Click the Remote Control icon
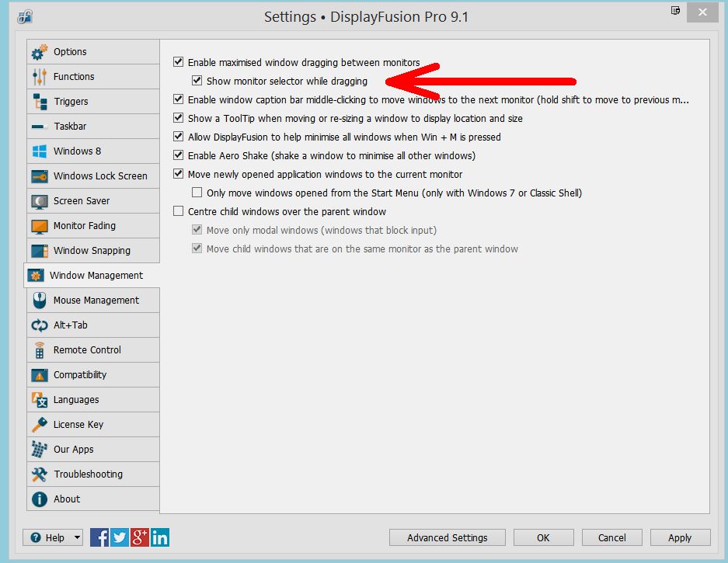The height and width of the screenshot is (563, 728). pos(40,350)
